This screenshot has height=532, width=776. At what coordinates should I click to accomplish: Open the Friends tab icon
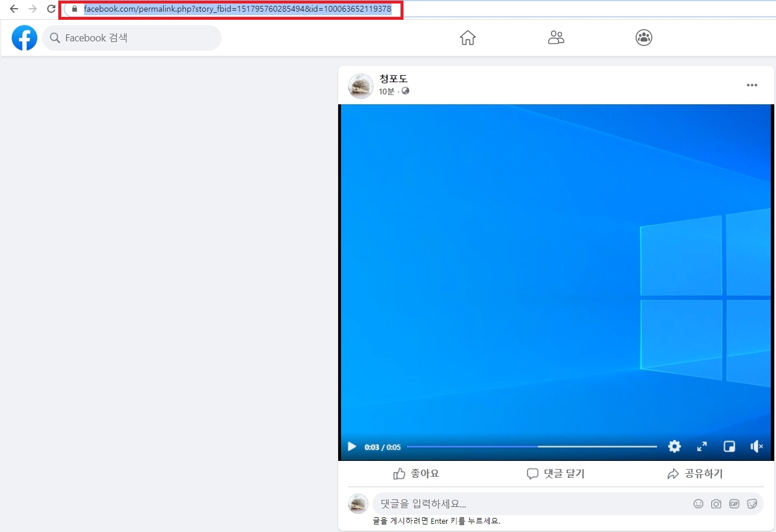point(556,38)
